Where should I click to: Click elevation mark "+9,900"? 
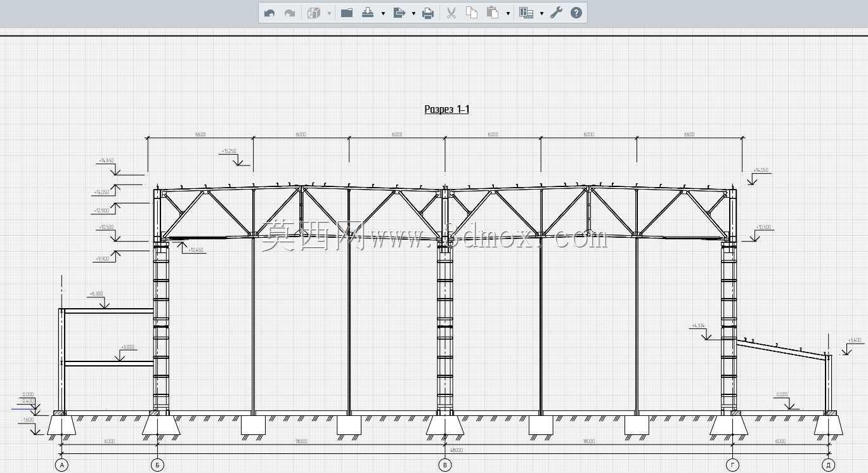tap(101, 259)
